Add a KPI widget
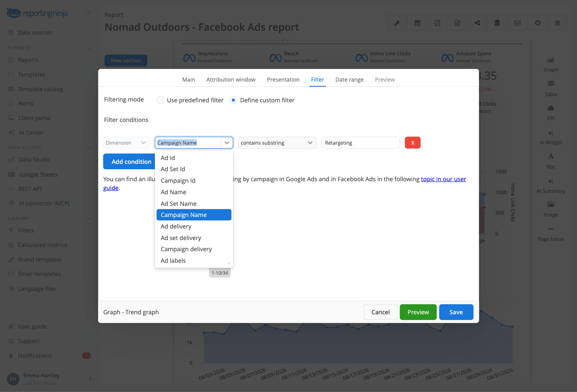This screenshot has width=577, height=392. (551, 113)
